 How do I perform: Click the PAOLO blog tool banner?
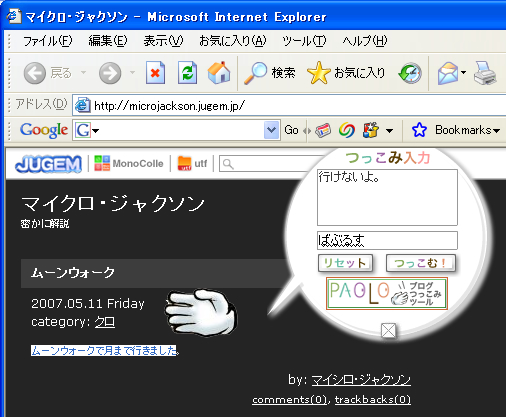387,293
